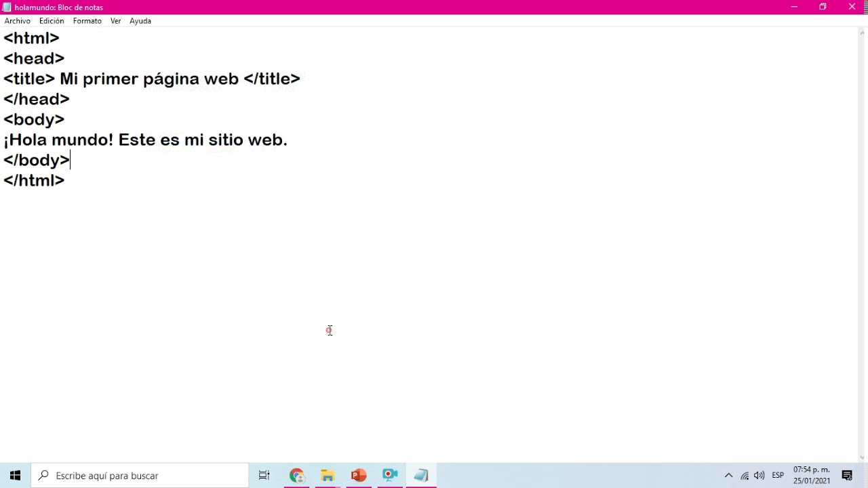This screenshot has width=868, height=488.
Task: Click the </body> closing tag line
Action: 37,160
